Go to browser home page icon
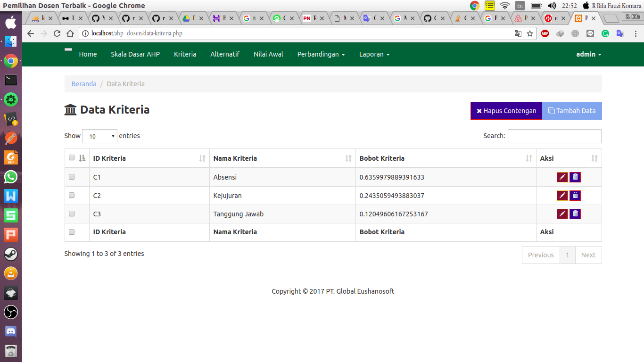This screenshot has height=362, width=644. (x=70, y=33)
